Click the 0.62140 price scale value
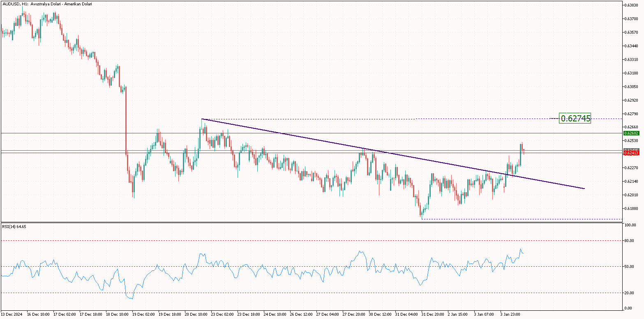This screenshot has height=319, width=644. pyautogui.click(x=631, y=181)
